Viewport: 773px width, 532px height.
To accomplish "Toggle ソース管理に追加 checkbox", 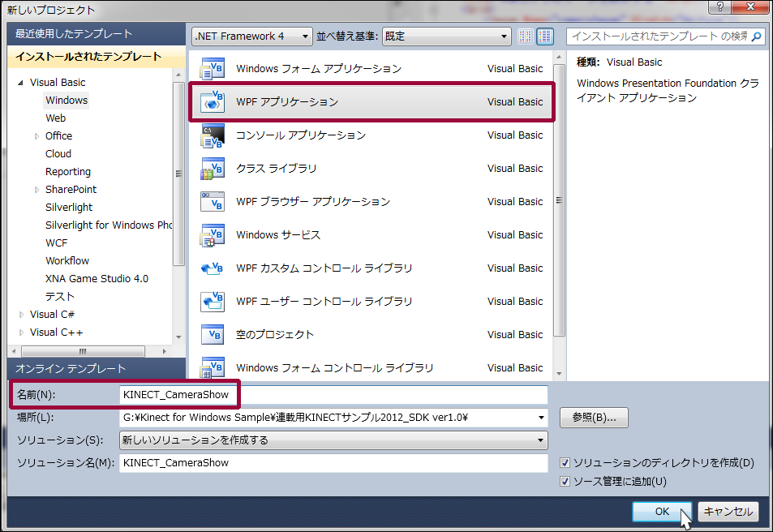I will coord(565,481).
